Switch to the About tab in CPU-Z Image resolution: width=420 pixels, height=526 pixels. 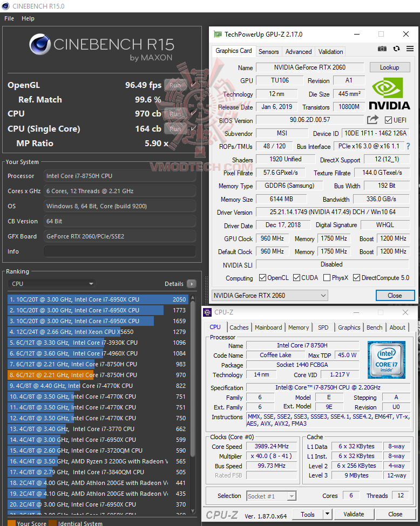coord(397,327)
